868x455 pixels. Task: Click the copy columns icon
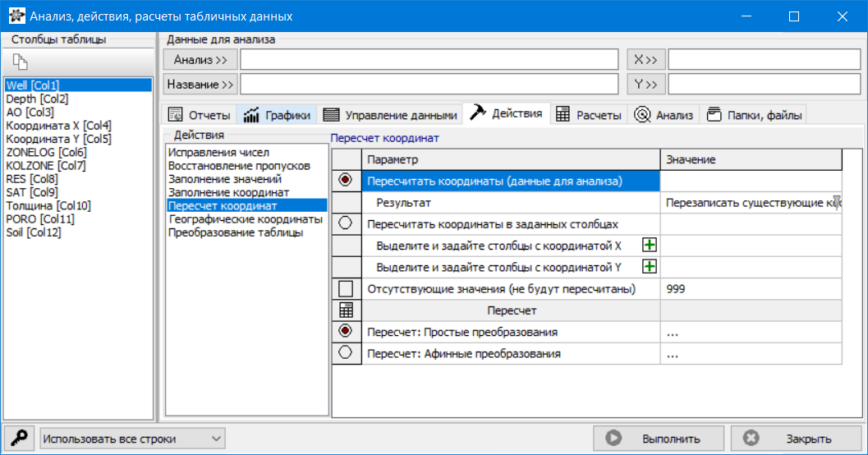tap(20, 62)
